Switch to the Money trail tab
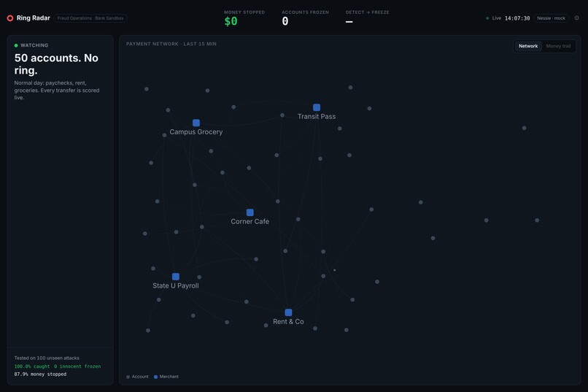Screen dimensions: 588x392 [x=558, y=46]
